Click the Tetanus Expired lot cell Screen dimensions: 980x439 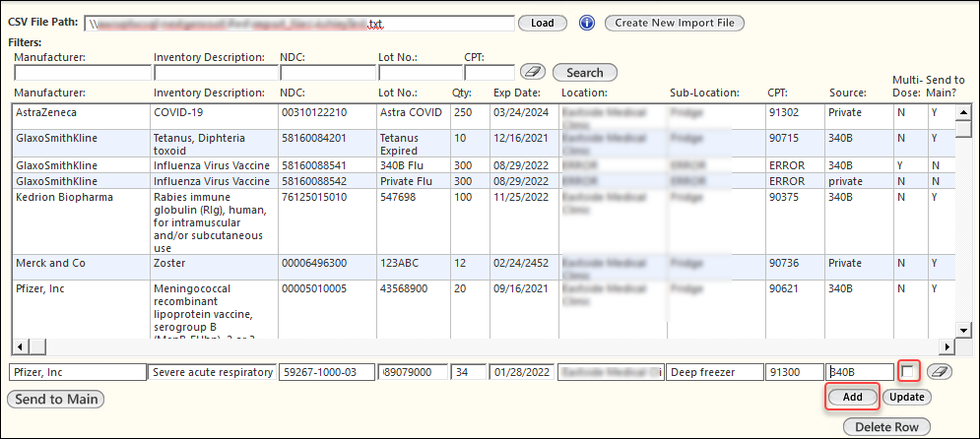(x=413, y=144)
